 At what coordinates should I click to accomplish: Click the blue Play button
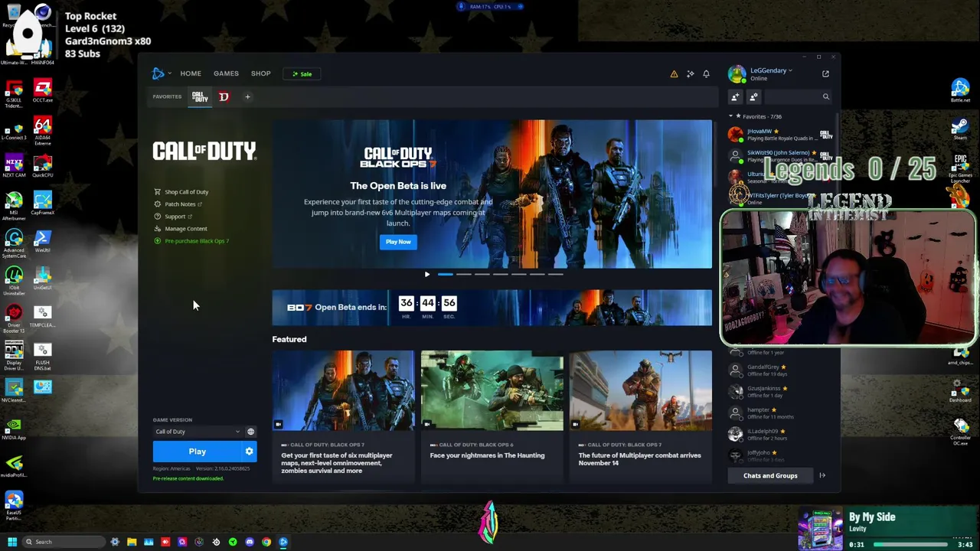point(197,452)
